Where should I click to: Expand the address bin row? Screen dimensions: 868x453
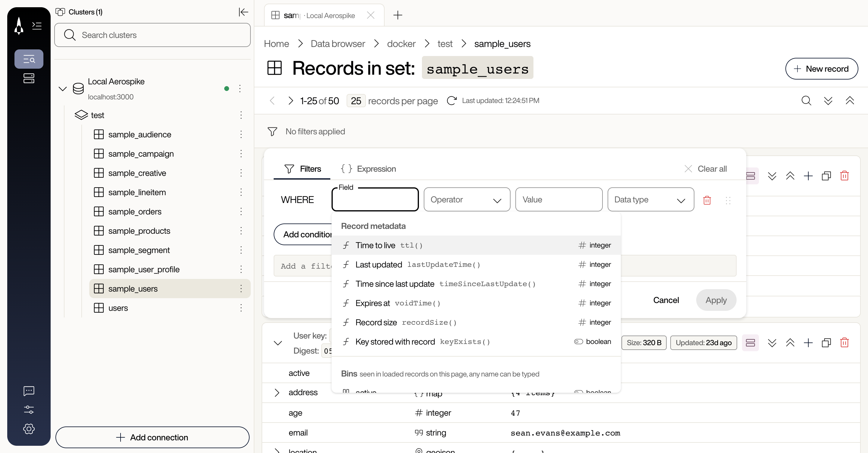click(277, 392)
